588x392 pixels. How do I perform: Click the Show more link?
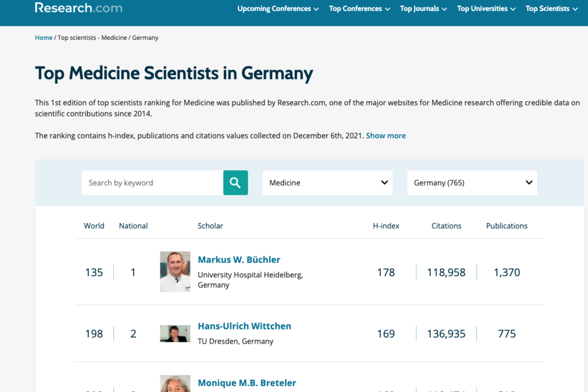pyautogui.click(x=386, y=136)
